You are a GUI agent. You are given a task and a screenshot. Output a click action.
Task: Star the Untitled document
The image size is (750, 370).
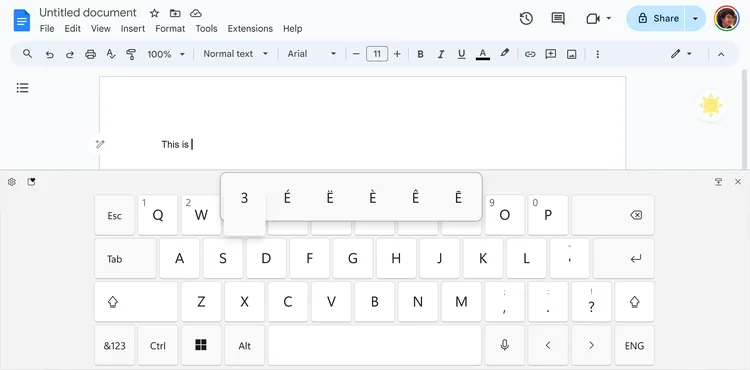154,13
